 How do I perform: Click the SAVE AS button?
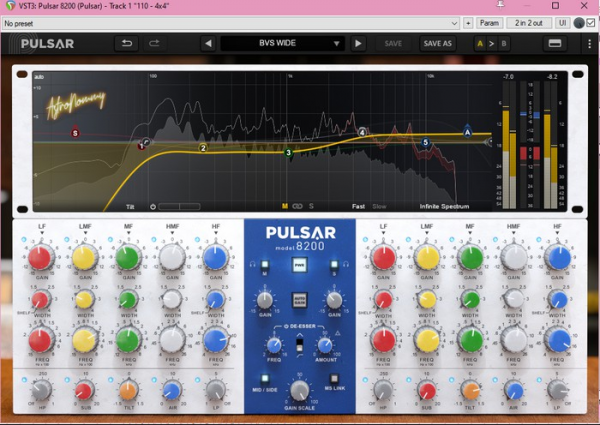[x=437, y=44]
